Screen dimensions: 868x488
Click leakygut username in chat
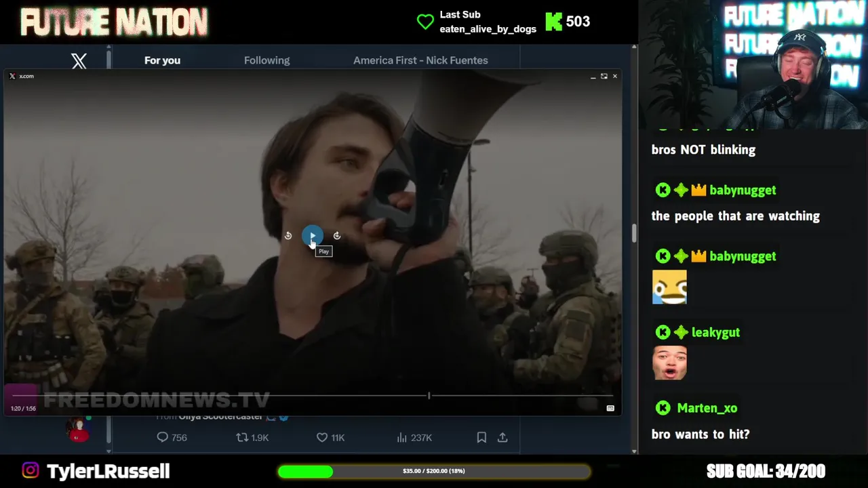pyautogui.click(x=715, y=332)
